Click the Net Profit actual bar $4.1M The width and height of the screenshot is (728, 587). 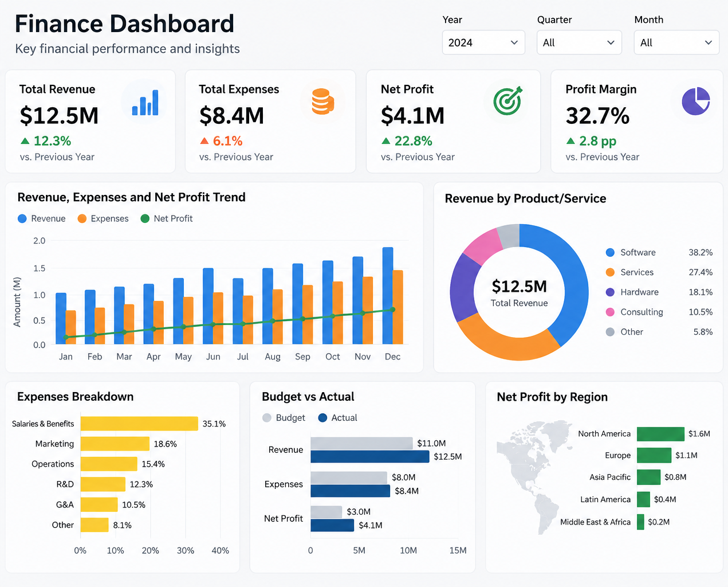333,525
